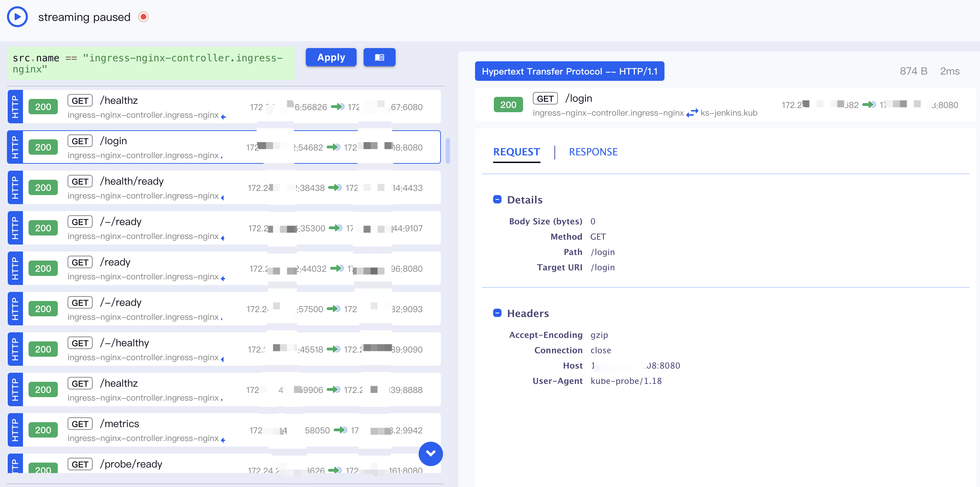Image resolution: width=980 pixels, height=487 pixels.
Task: Click the Body Size value 0
Action: [x=593, y=222]
